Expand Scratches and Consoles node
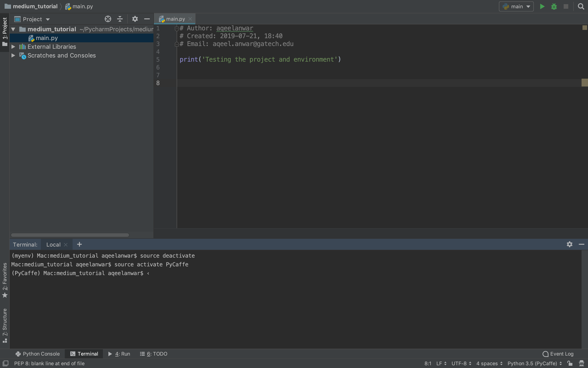The width and height of the screenshot is (588, 368). [x=13, y=55]
